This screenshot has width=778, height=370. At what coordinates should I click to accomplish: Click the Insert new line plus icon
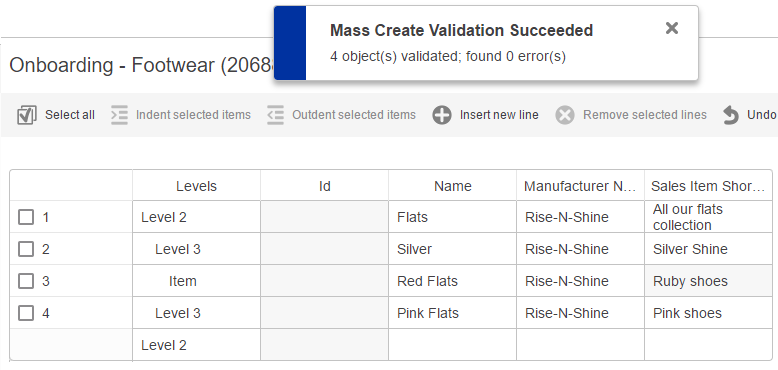point(442,116)
